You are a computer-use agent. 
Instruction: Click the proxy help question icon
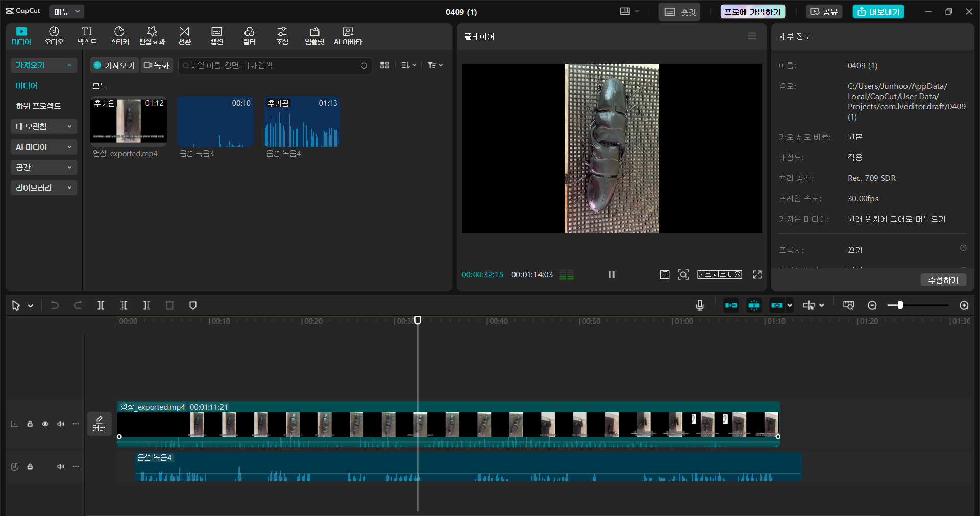click(x=963, y=248)
